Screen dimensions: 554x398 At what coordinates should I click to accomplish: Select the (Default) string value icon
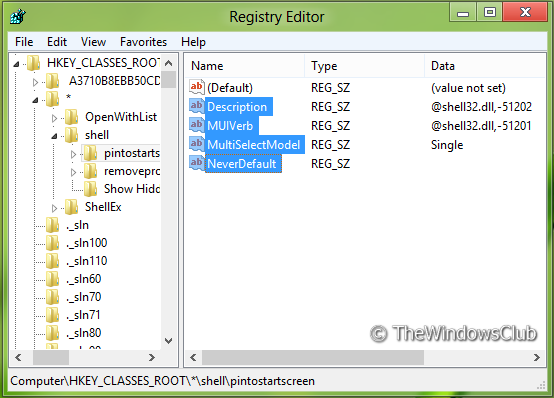[x=197, y=87]
